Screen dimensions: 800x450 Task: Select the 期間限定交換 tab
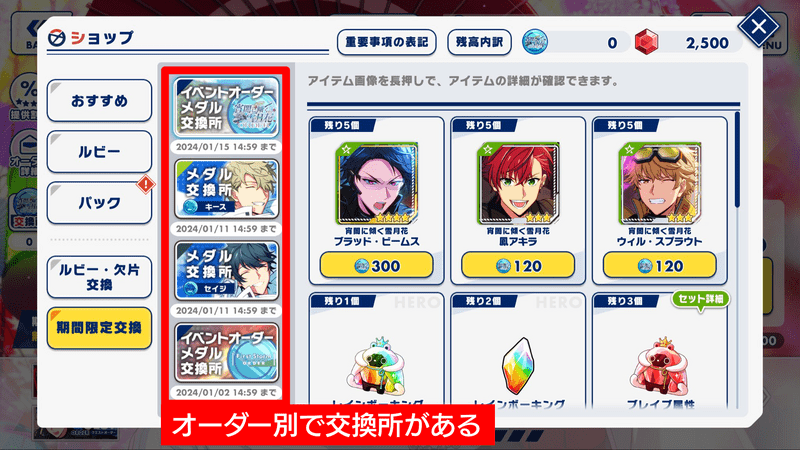(x=99, y=328)
